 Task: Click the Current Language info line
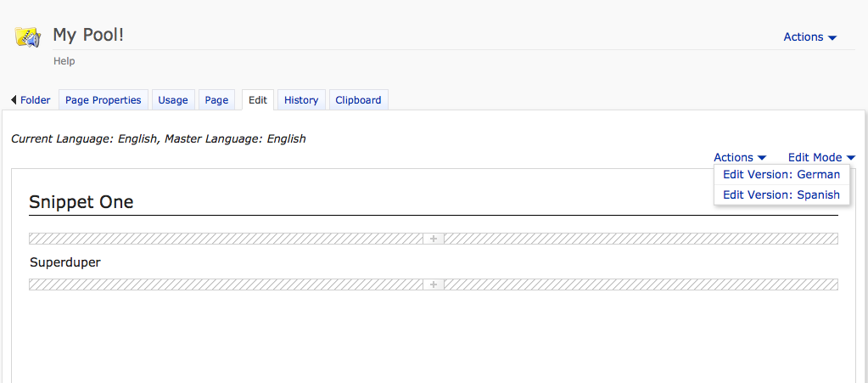point(159,138)
